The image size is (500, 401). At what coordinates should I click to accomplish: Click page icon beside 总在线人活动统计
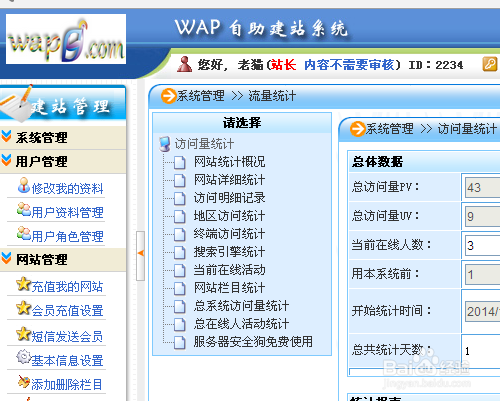[180, 325]
